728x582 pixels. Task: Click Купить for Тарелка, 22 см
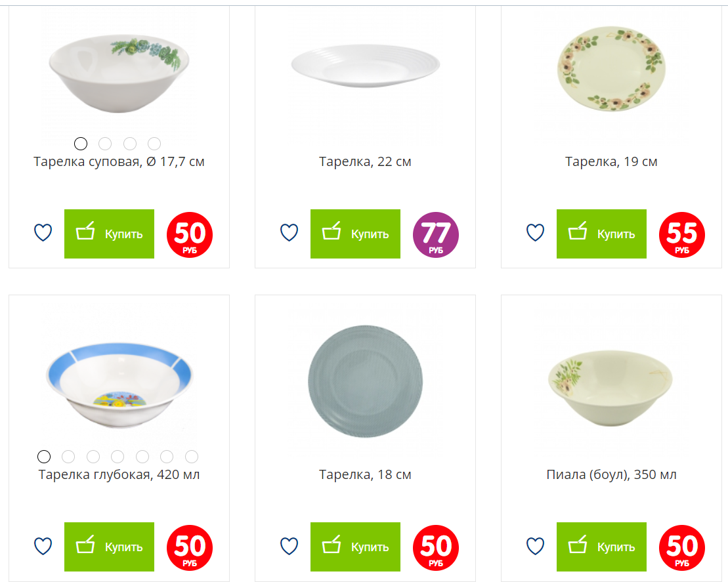(355, 234)
